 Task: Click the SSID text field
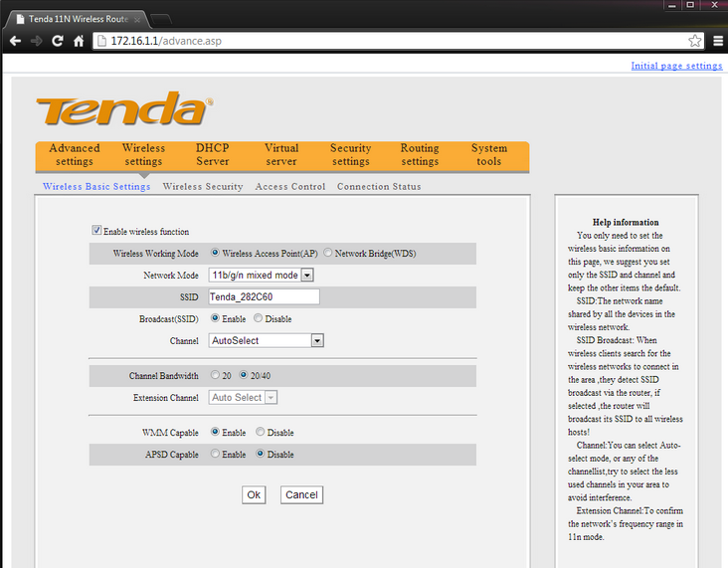pos(264,296)
